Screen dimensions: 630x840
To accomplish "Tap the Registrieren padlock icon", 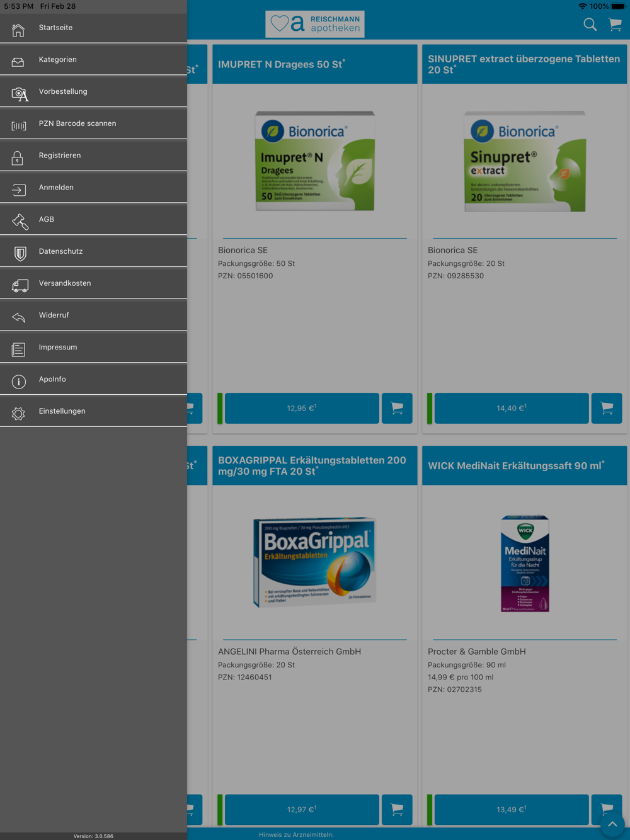I will coord(18,157).
